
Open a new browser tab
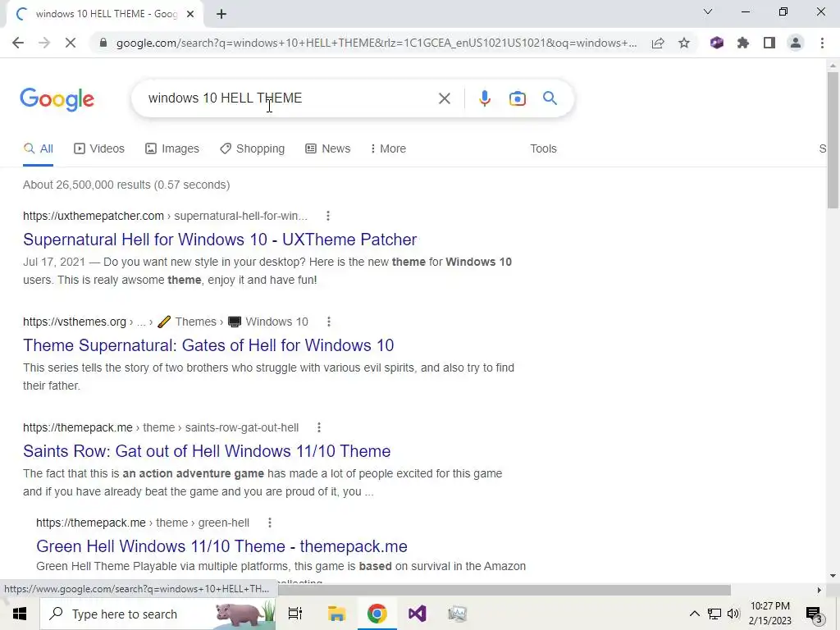(x=221, y=15)
